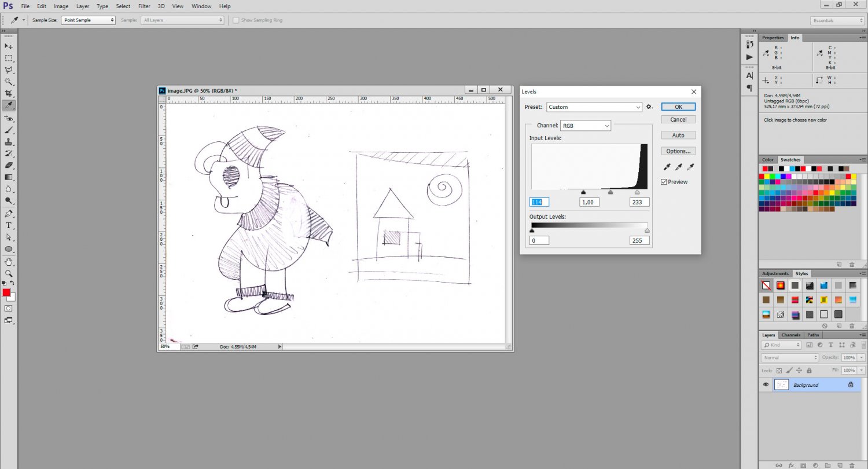This screenshot has height=469, width=868.
Task: Click the Auto button in Levels
Action: point(678,135)
